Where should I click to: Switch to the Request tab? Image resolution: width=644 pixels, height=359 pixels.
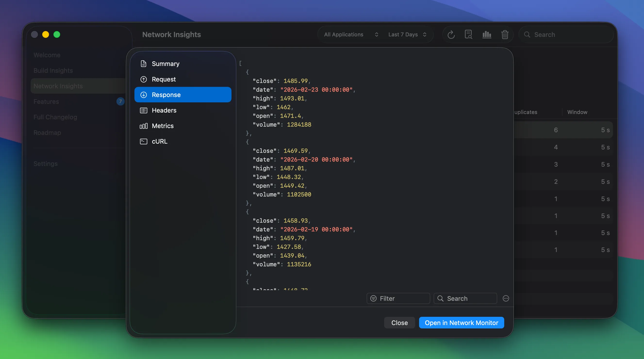164,79
